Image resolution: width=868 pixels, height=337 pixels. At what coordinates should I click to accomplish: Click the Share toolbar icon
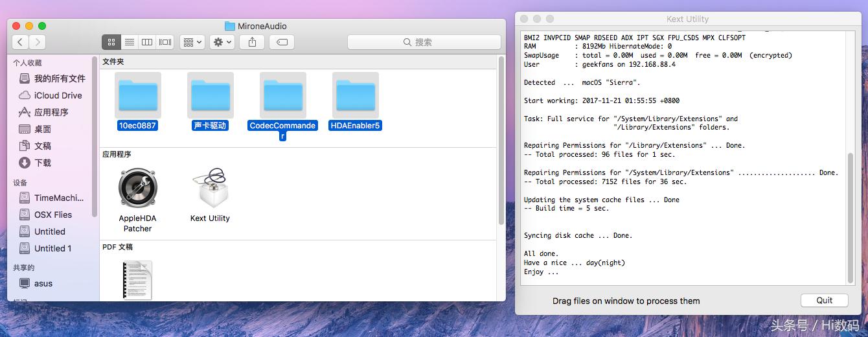point(252,42)
